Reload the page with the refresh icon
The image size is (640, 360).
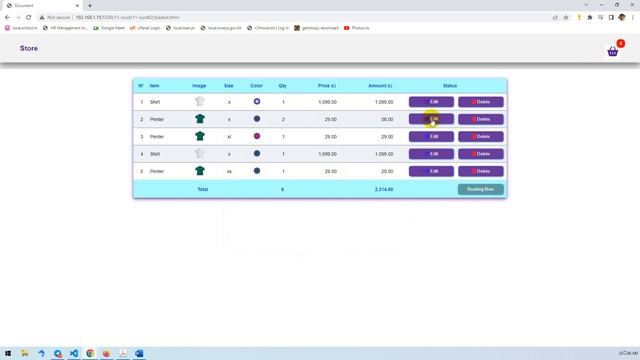click(x=29, y=18)
